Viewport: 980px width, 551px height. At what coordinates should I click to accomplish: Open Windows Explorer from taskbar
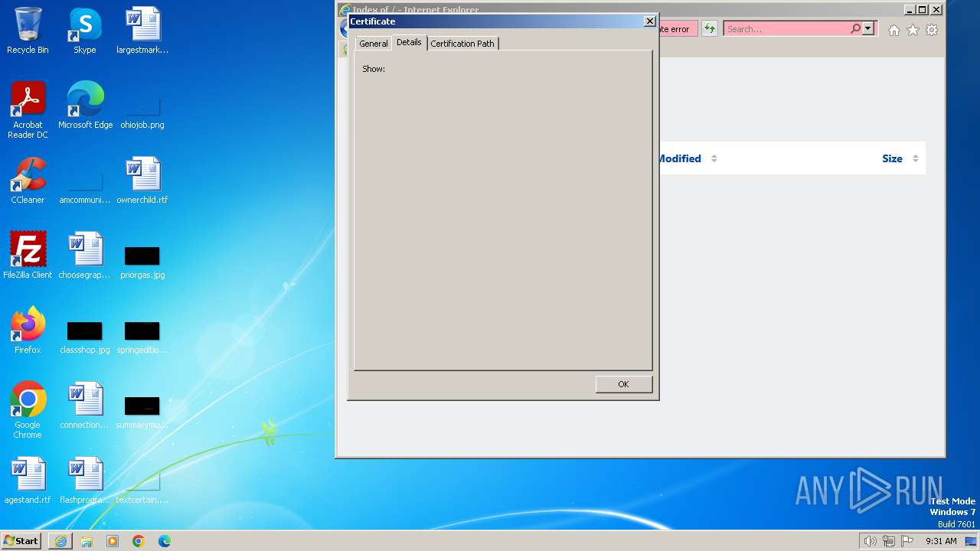(87, 541)
